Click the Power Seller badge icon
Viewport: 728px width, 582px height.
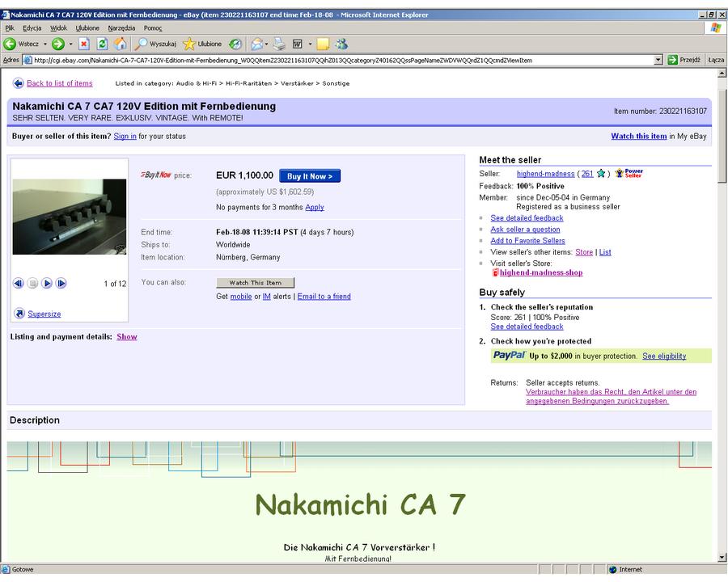click(629, 173)
